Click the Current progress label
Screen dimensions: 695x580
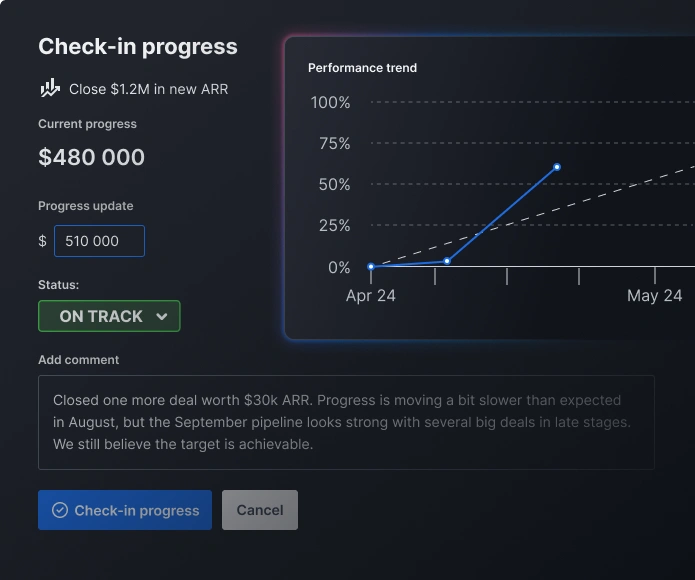[x=87, y=124]
